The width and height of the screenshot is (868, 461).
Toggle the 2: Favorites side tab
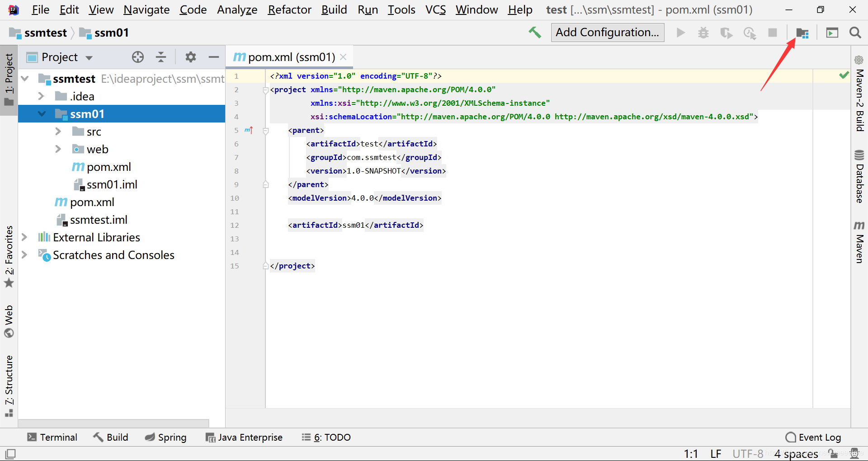click(9, 256)
